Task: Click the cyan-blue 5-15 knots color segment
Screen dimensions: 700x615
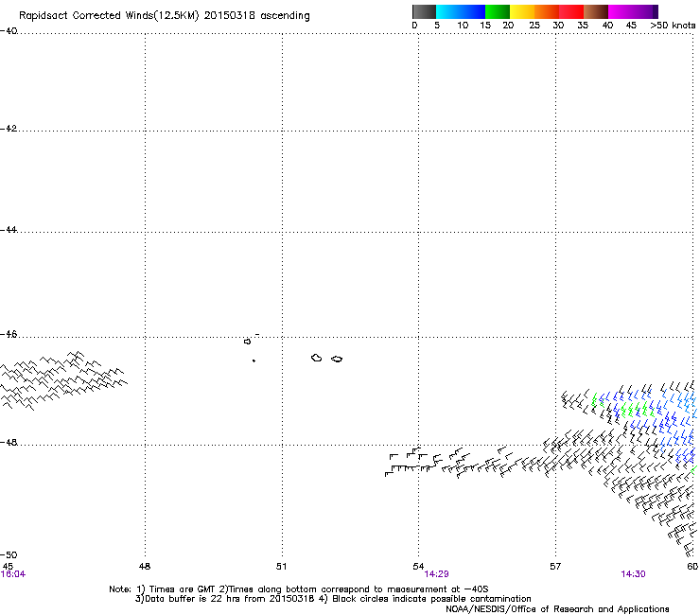Action: [461, 11]
